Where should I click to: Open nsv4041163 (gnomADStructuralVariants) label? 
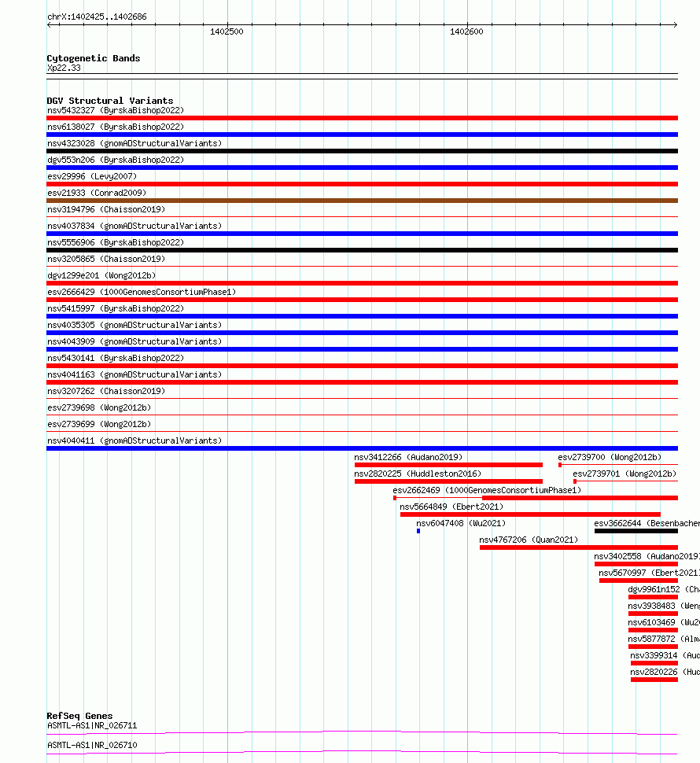tap(134, 375)
